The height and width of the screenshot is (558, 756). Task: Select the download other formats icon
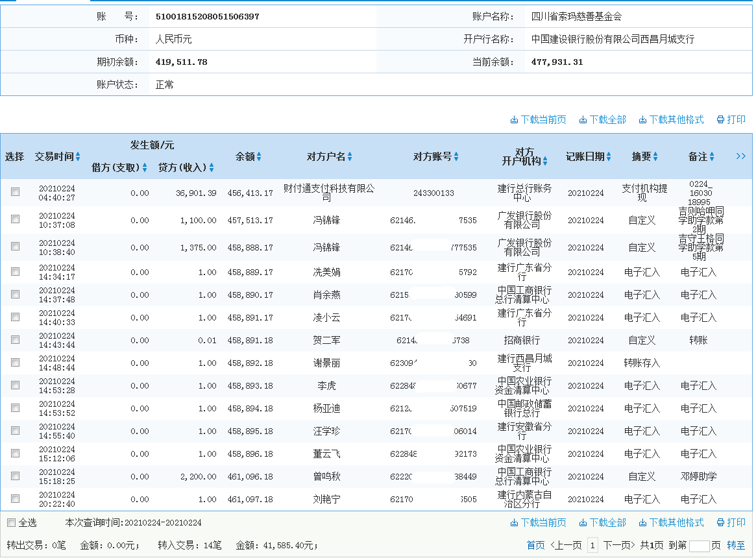pos(669,119)
